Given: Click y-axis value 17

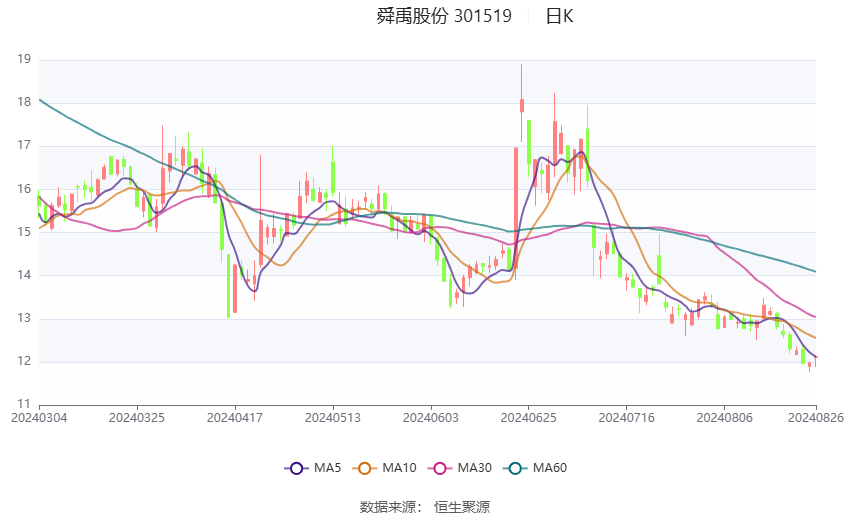Looking at the screenshot, I should coord(24,145).
